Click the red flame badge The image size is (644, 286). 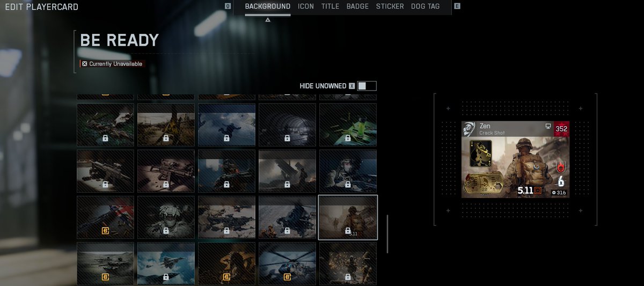(x=560, y=167)
